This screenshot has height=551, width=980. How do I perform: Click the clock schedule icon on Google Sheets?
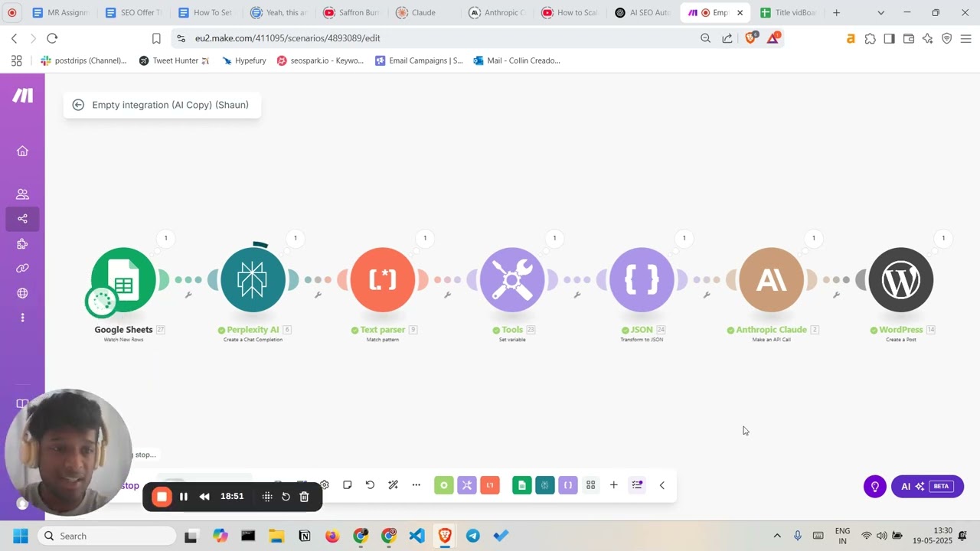tap(101, 302)
